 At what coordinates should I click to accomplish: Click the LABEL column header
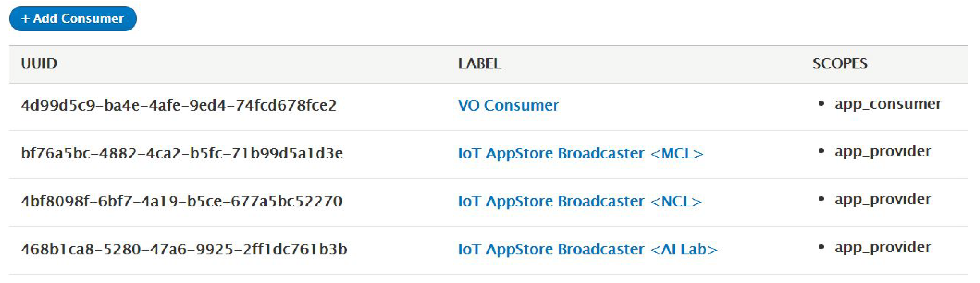[x=479, y=64]
